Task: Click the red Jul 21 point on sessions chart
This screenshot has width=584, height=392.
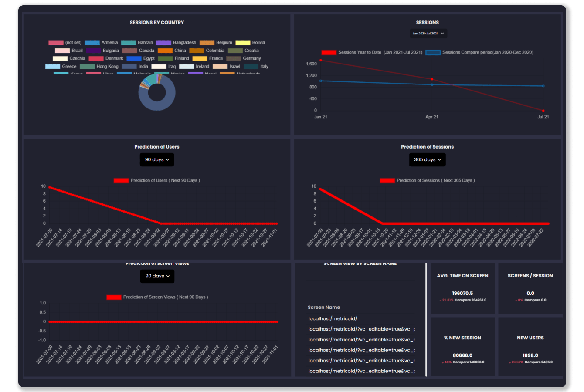Action: pyautogui.click(x=543, y=111)
